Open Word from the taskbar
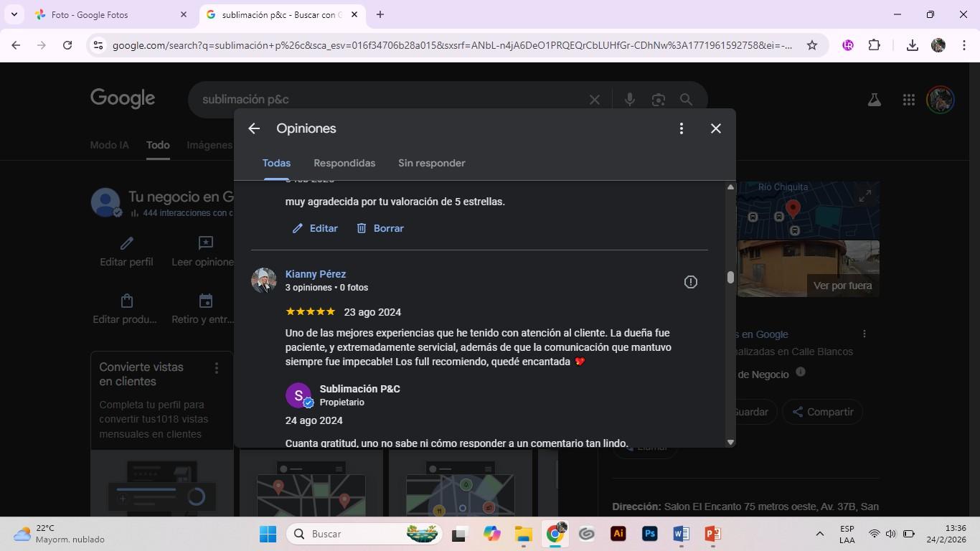The height and width of the screenshot is (551, 980). (681, 534)
